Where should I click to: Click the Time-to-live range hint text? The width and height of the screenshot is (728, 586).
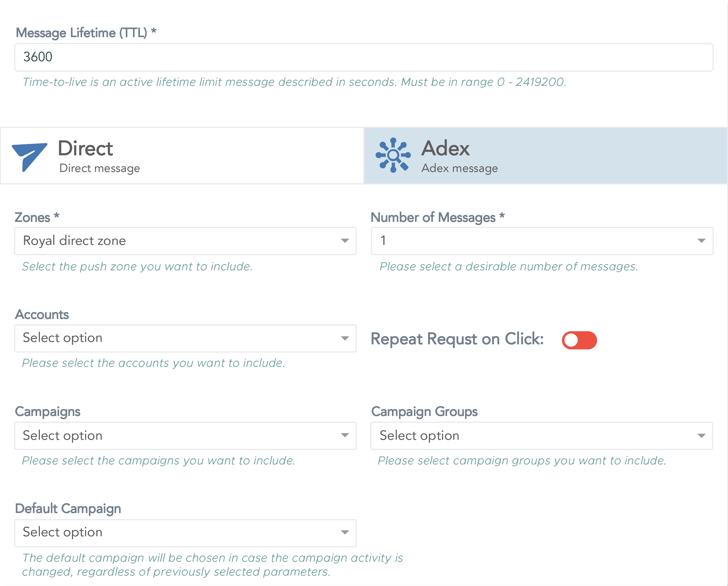pos(294,82)
